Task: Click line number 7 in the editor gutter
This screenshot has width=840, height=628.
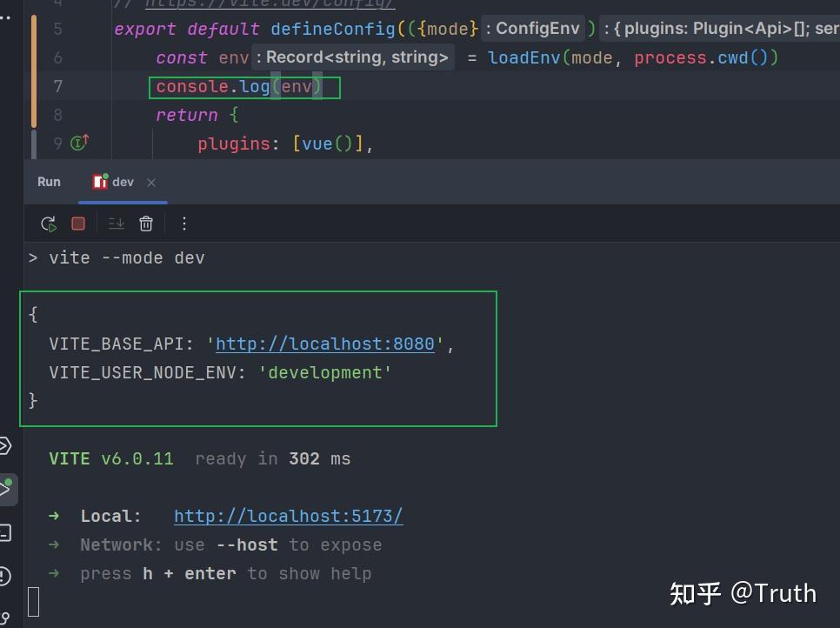Action: [57, 86]
